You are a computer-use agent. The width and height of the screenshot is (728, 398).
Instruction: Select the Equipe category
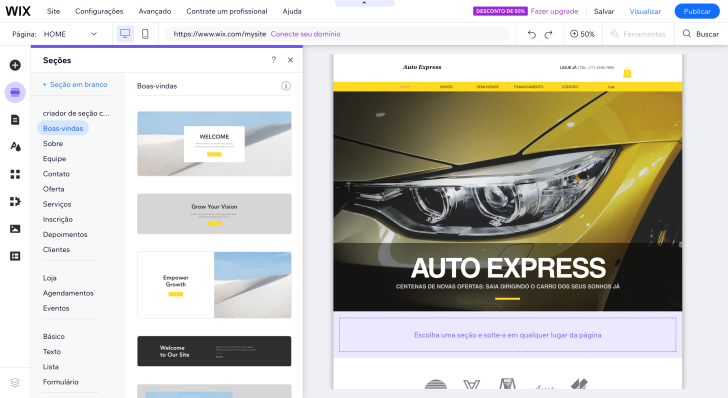[54, 159]
